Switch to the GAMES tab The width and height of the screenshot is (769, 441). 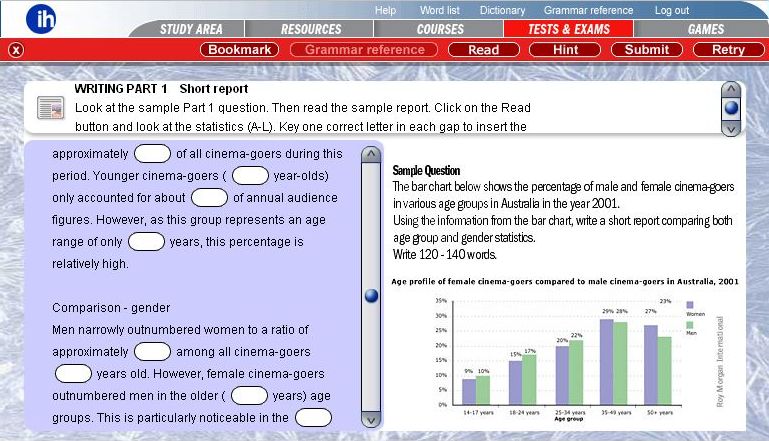point(705,29)
